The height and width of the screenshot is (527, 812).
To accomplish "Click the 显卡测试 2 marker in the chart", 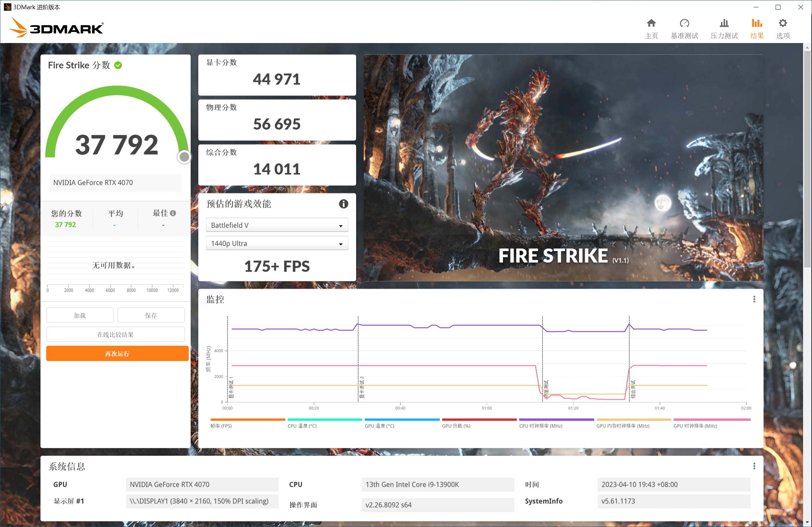I will point(362,387).
